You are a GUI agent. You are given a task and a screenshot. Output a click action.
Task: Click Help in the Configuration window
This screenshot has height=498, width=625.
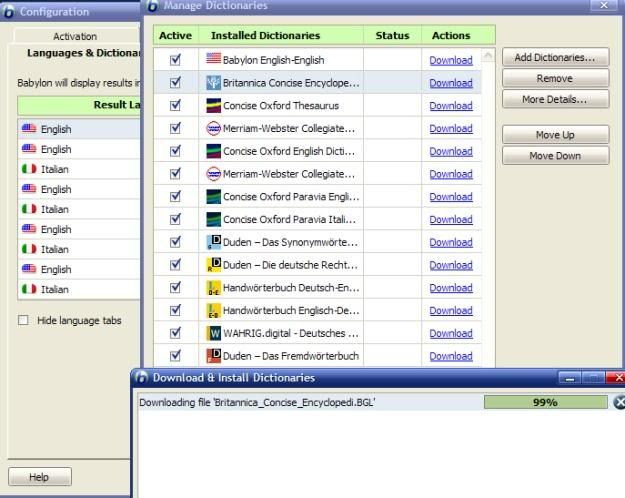coord(39,477)
